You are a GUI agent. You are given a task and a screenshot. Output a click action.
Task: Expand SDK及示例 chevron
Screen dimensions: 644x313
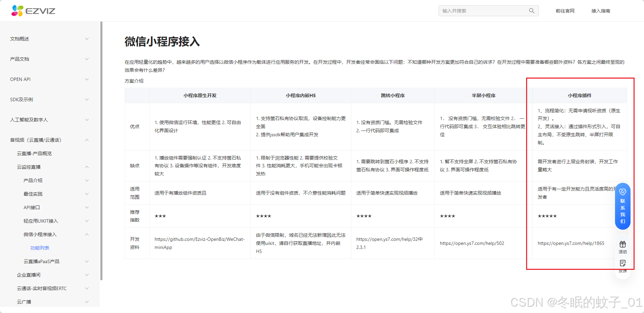[x=87, y=99]
